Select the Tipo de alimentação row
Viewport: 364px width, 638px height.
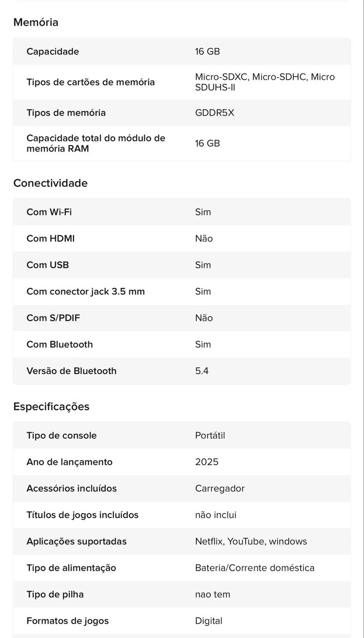tap(182, 568)
